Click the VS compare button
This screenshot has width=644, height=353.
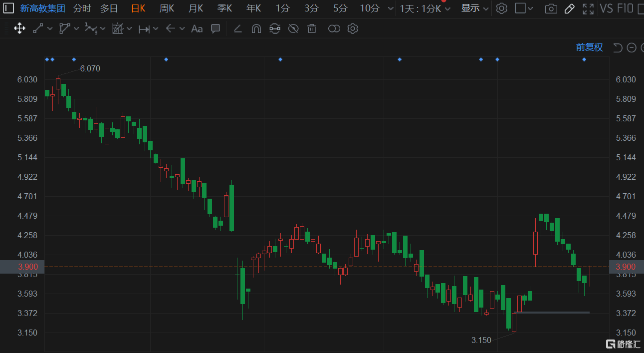[x=606, y=8]
